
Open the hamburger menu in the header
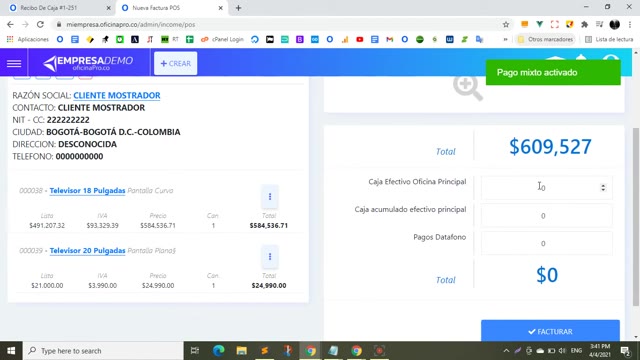point(14,63)
